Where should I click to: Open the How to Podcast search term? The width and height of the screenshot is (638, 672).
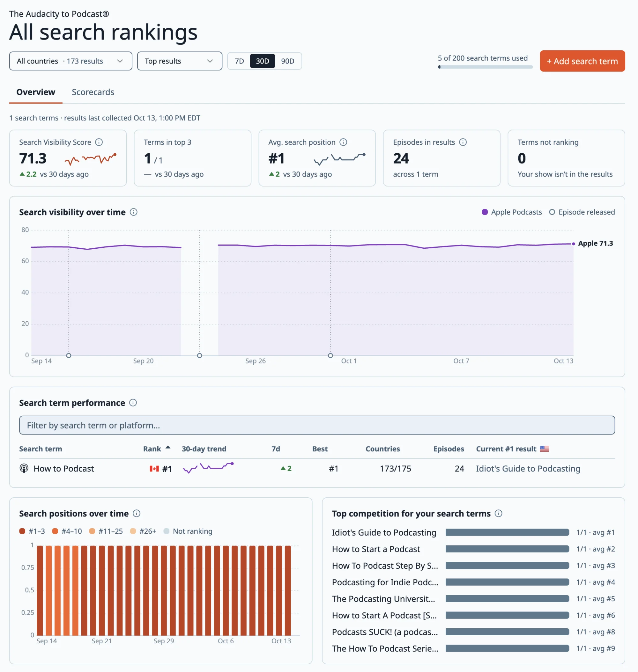click(63, 469)
